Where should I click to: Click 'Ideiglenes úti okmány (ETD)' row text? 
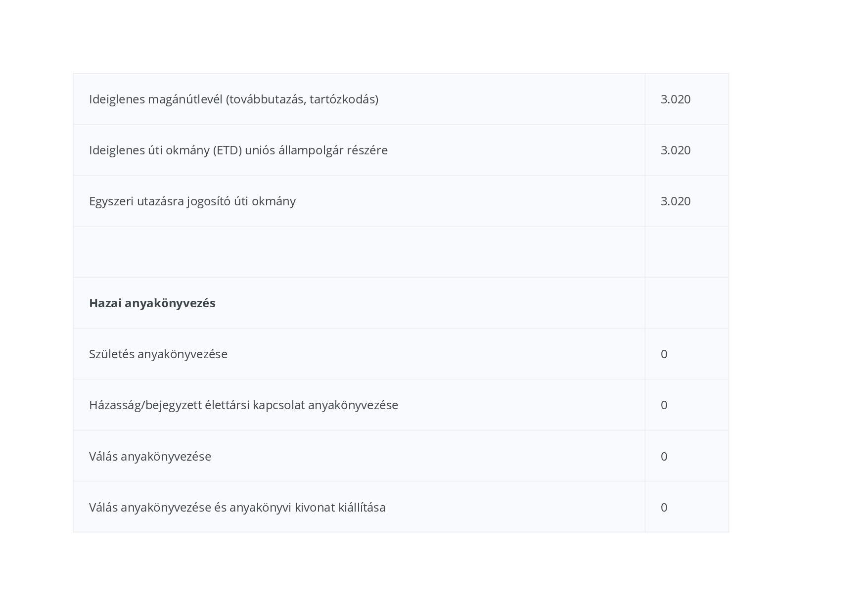238,150
